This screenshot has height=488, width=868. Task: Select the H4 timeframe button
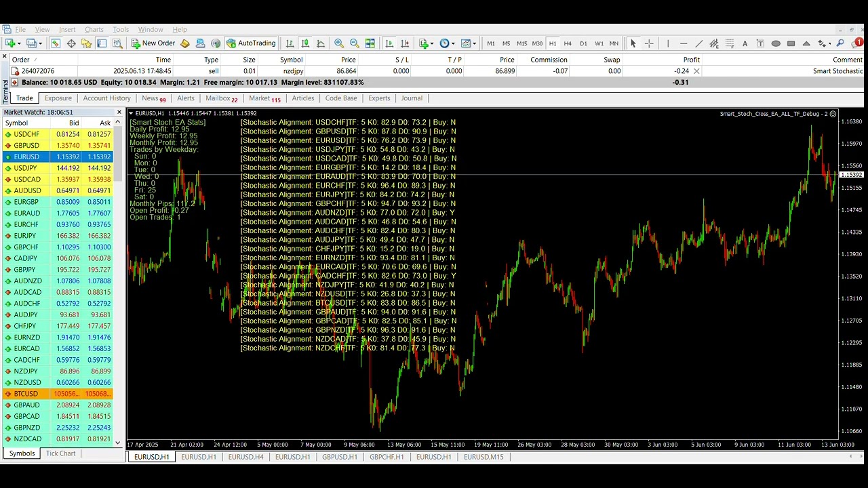[568, 43]
